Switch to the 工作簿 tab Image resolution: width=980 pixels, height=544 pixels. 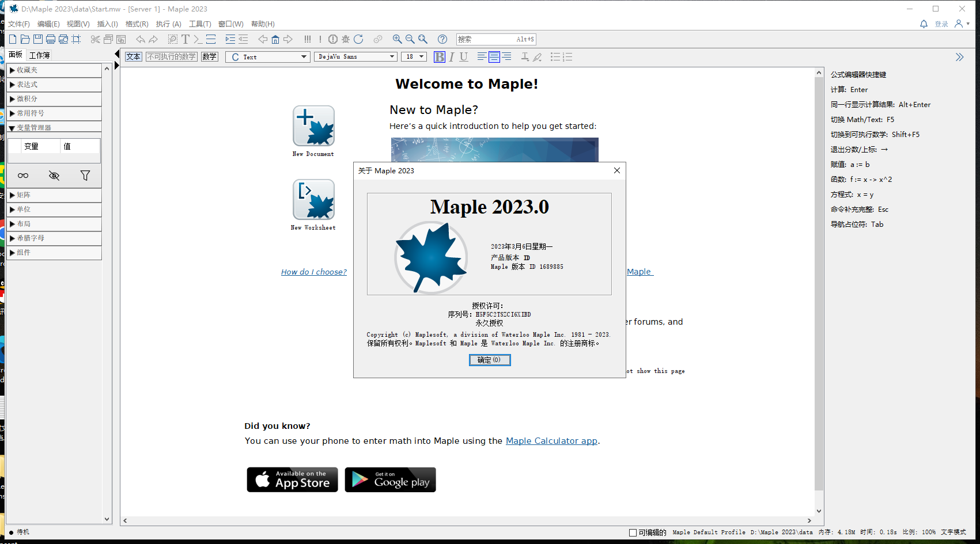(x=39, y=55)
